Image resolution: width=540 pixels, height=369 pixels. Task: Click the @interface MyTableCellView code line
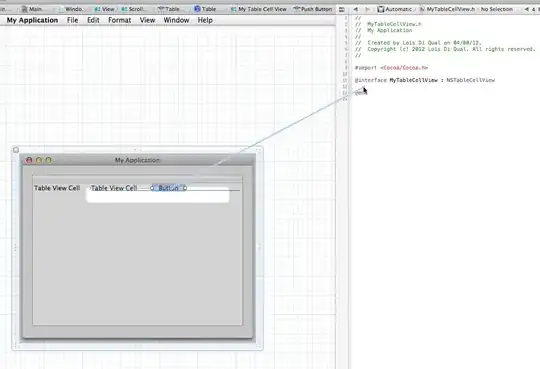425,80
